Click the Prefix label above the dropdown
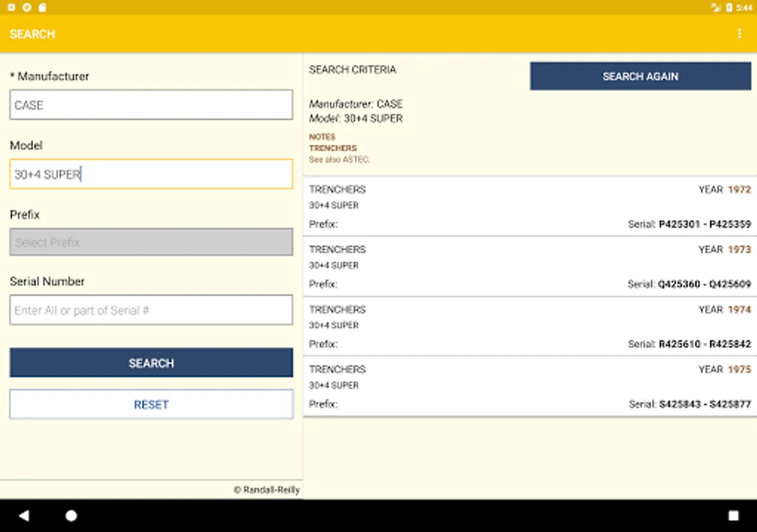The height and width of the screenshot is (532, 757). 25,215
